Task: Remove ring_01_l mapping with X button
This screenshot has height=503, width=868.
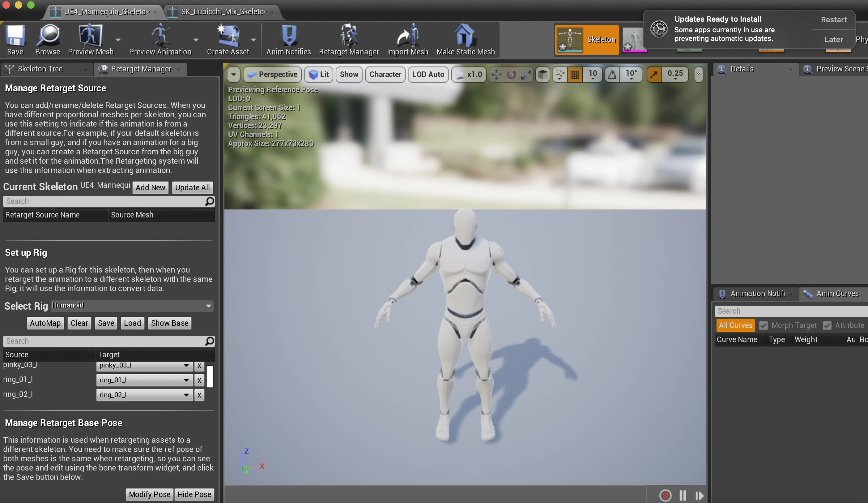Action: 199,380
